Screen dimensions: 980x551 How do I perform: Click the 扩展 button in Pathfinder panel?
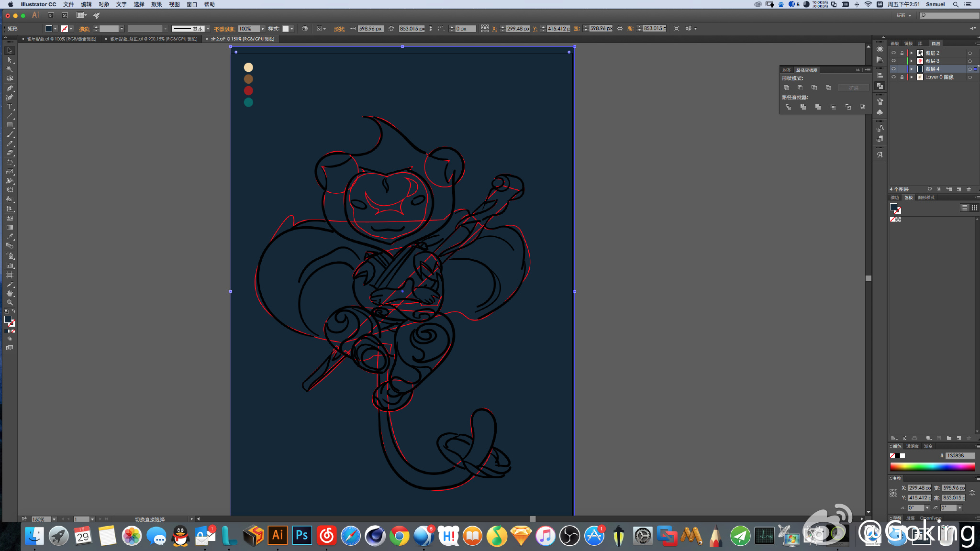pos(853,88)
